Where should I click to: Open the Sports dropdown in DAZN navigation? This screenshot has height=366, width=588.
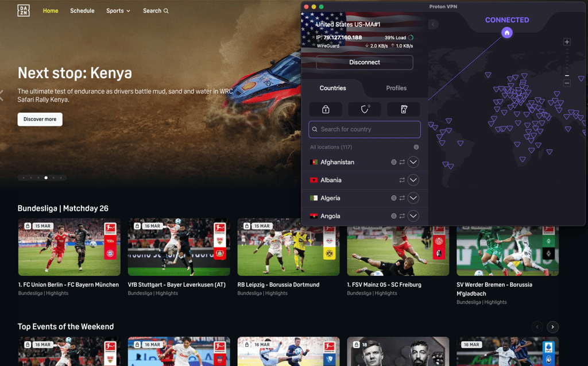118,11
